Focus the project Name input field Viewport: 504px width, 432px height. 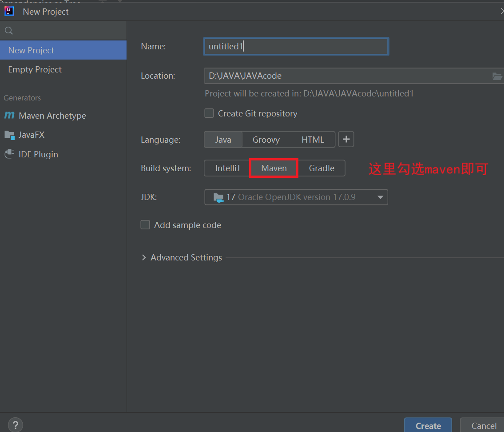296,46
